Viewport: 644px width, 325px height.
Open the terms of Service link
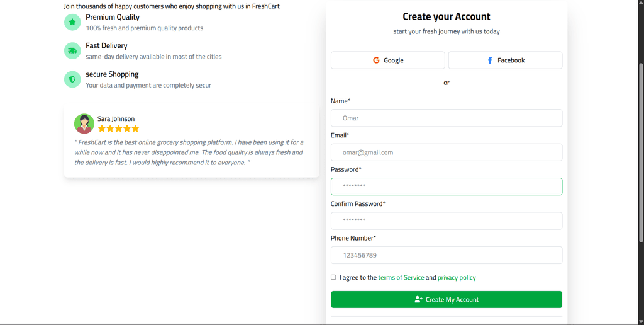[x=401, y=278]
